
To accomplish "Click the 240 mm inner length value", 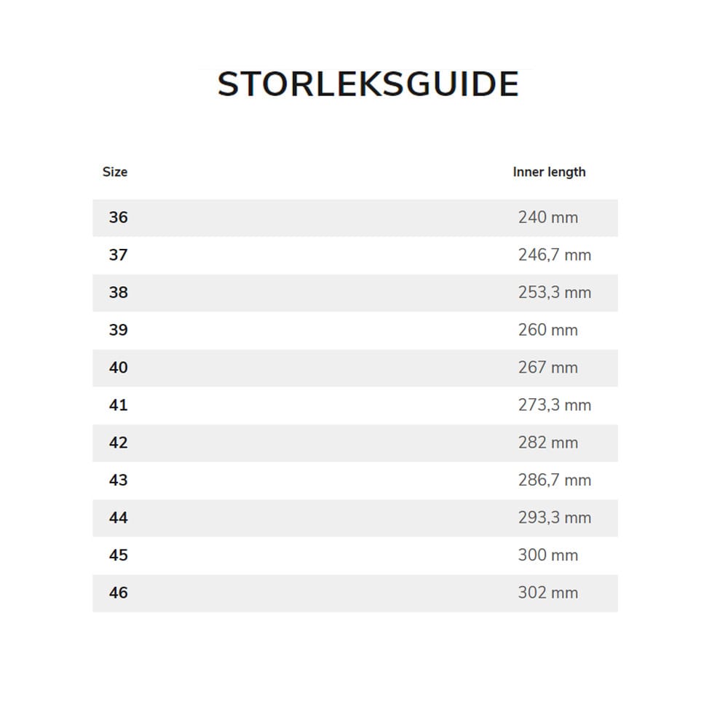I will coord(548,218).
